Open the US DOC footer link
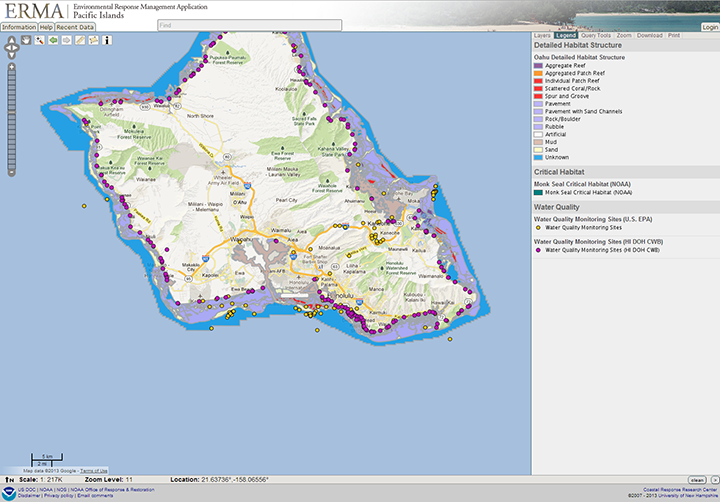 (x=27, y=490)
